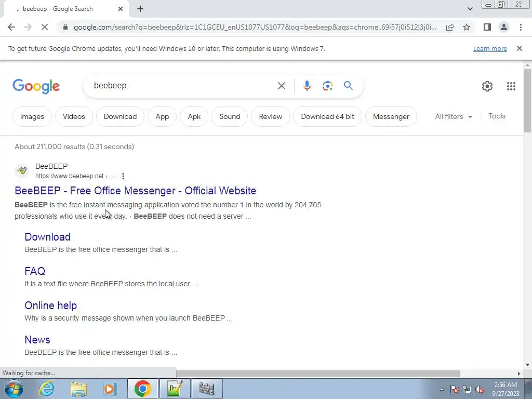
Task: Select the Review filter chip
Action: (x=270, y=116)
